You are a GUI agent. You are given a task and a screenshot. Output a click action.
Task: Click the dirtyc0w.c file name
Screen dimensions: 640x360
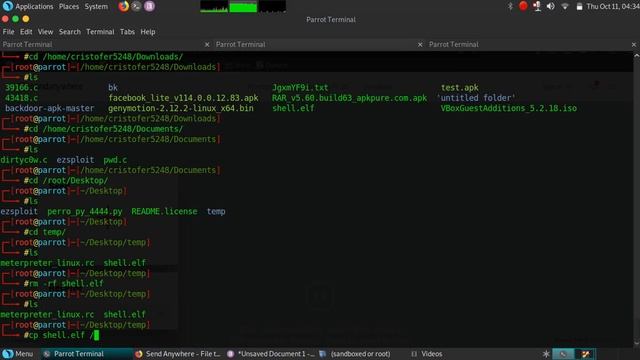pyautogui.click(x=24, y=160)
